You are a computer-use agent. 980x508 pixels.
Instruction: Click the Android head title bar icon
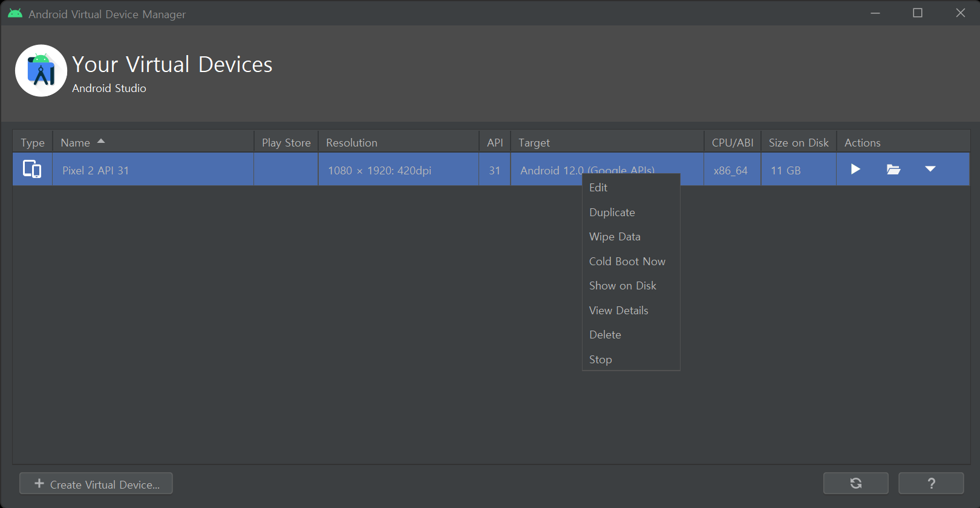tap(15, 13)
